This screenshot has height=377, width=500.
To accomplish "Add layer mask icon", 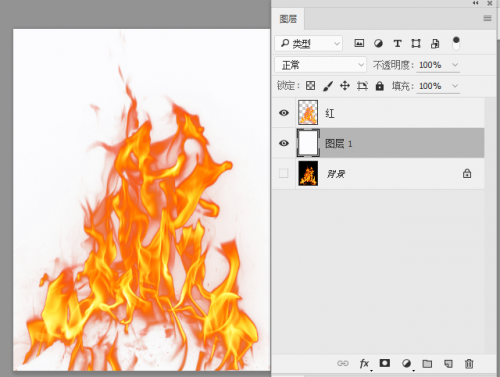I will tap(385, 363).
